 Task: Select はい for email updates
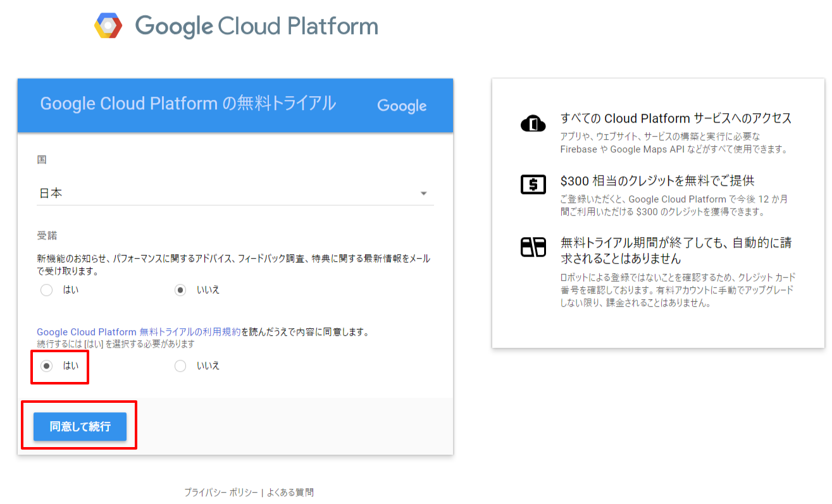46,290
